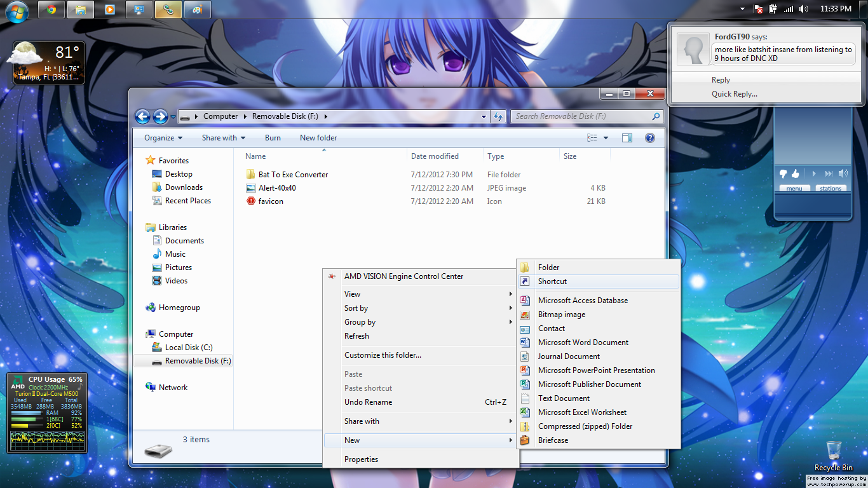Click the Search Removable Disk (F:) field

click(x=586, y=116)
